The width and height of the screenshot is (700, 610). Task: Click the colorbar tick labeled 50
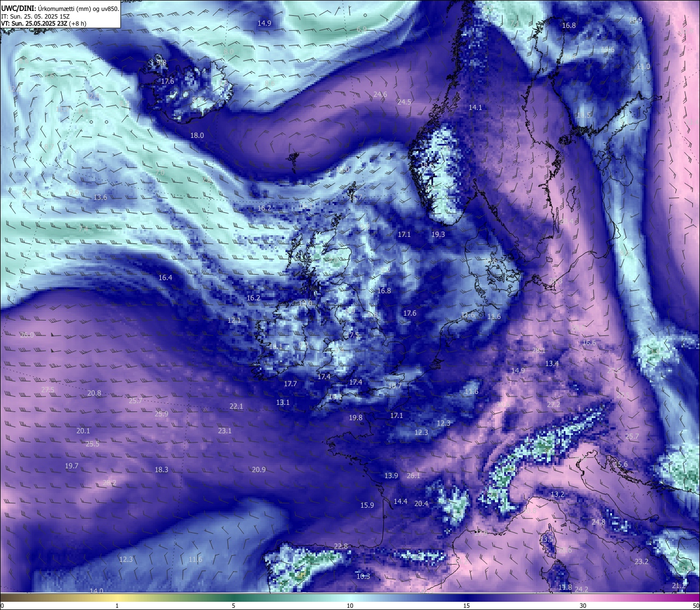[x=696, y=606]
